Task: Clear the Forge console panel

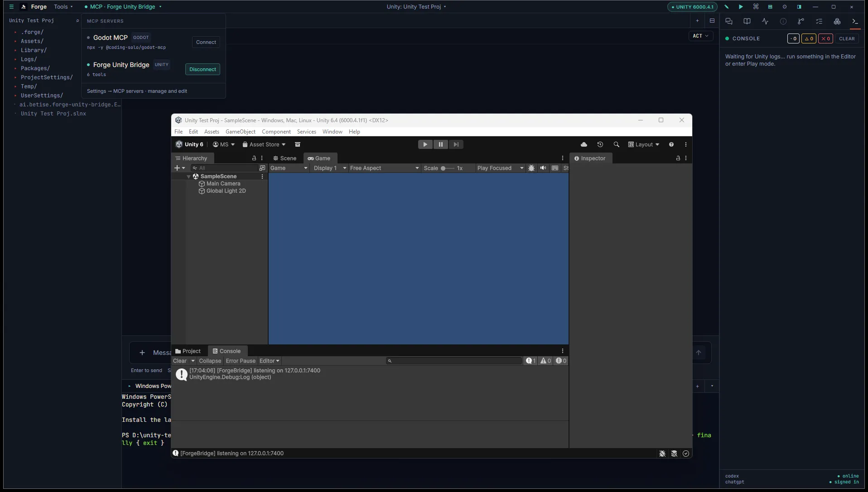Action: (847, 38)
